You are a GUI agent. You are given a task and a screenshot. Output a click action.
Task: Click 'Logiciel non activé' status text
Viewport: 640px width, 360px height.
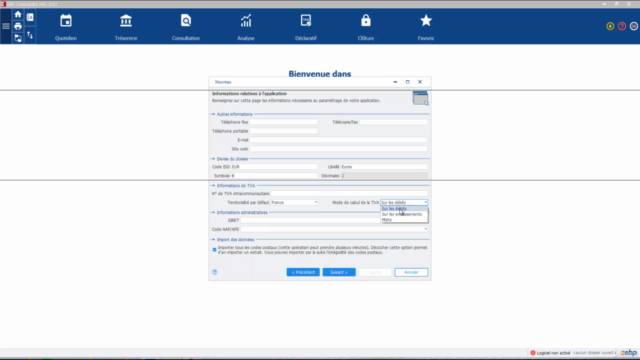pyautogui.click(x=553, y=353)
